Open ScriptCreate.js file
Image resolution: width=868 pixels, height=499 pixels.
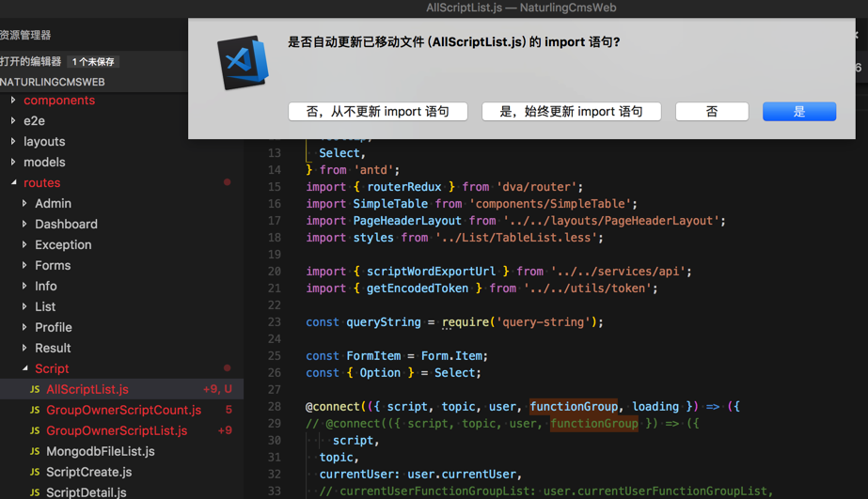[88, 472]
